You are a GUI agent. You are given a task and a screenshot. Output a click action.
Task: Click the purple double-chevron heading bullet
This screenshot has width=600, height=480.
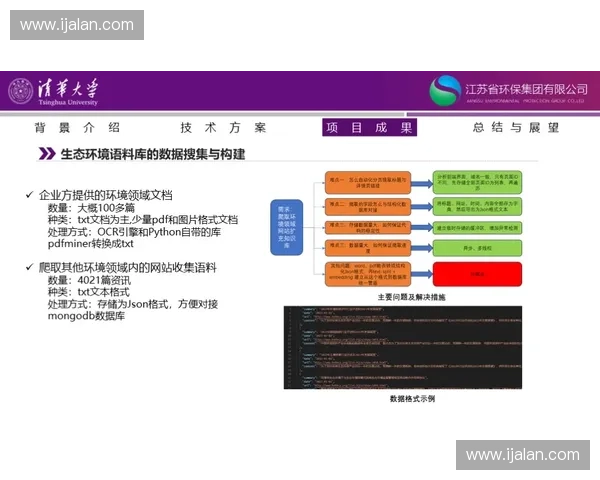click(47, 154)
